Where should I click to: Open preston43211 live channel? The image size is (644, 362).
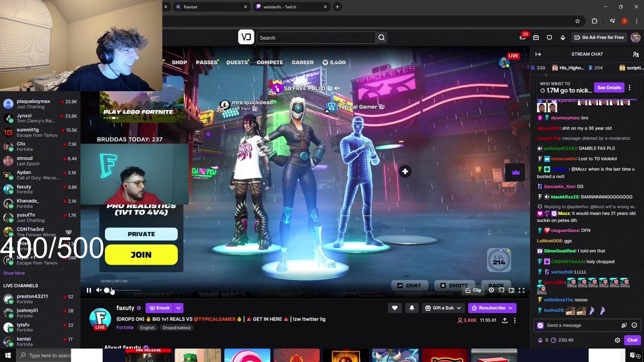pyautogui.click(x=40, y=299)
